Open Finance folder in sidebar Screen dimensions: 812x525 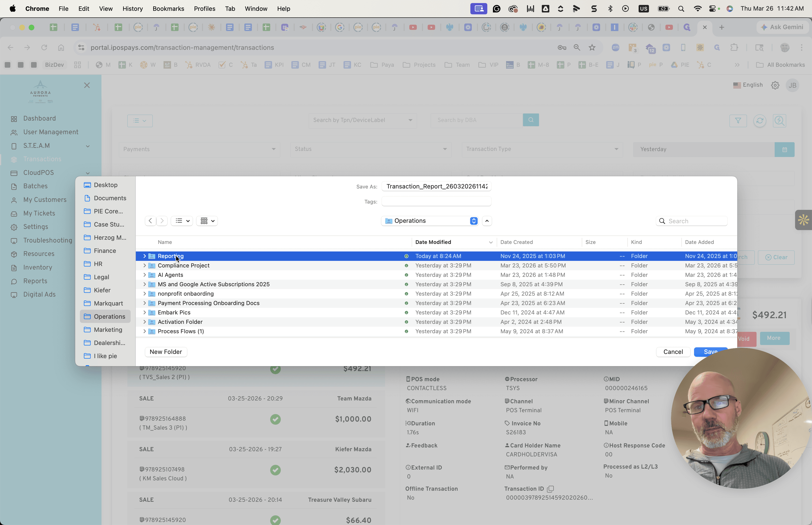105,251
